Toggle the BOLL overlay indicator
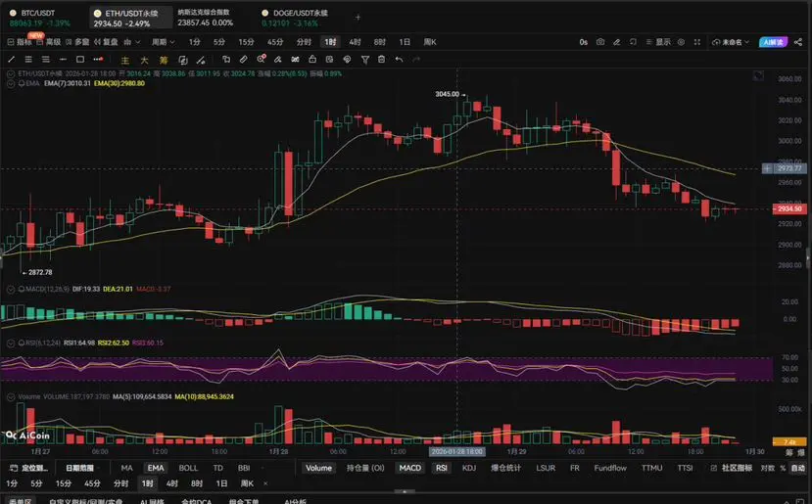Image resolution: width=812 pixels, height=504 pixels. pyautogui.click(x=188, y=468)
